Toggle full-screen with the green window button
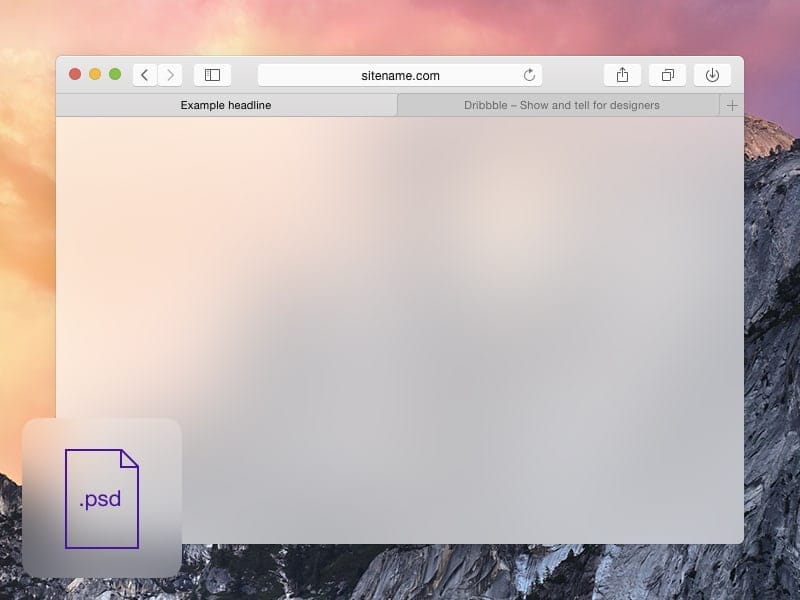Viewport: 800px width, 600px height. point(116,74)
